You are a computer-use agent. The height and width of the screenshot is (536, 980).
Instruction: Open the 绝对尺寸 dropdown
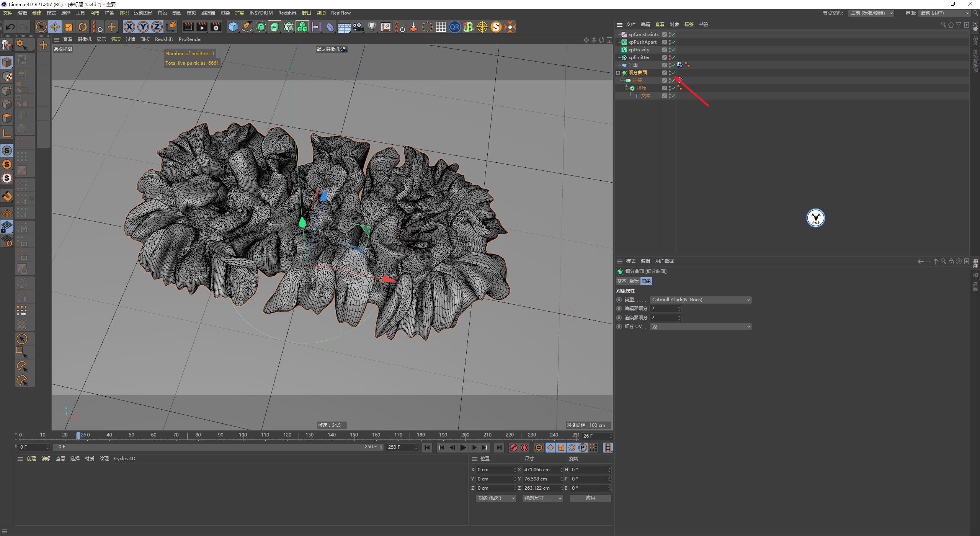coord(542,498)
